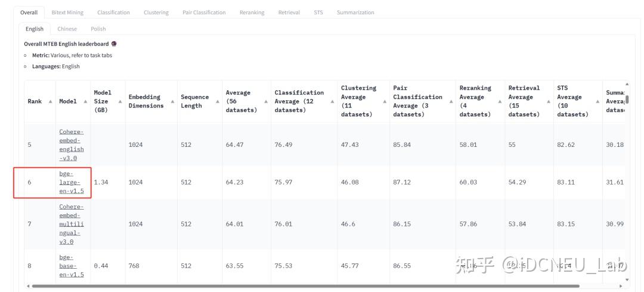644x292 pixels.
Task: Sort by Embedding Dimensions arrow
Action: [172, 101]
